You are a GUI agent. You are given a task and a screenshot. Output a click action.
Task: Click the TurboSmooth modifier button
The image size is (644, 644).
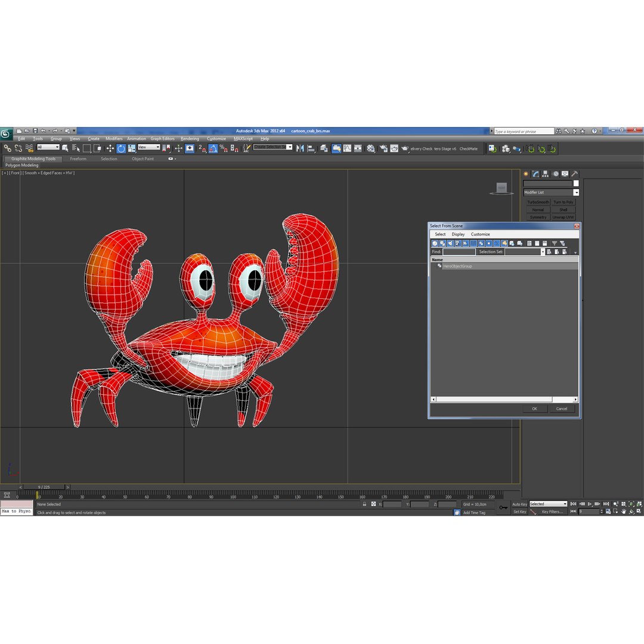coord(538,202)
